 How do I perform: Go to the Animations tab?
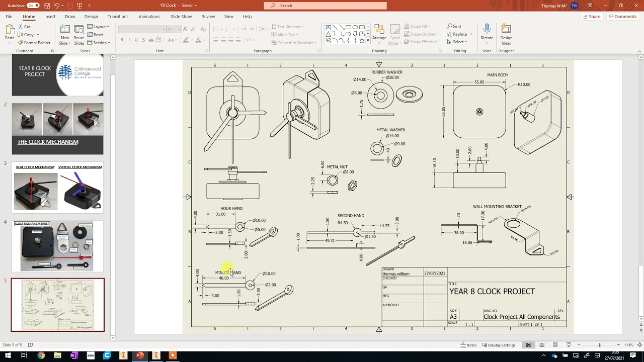[x=149, y=17]
